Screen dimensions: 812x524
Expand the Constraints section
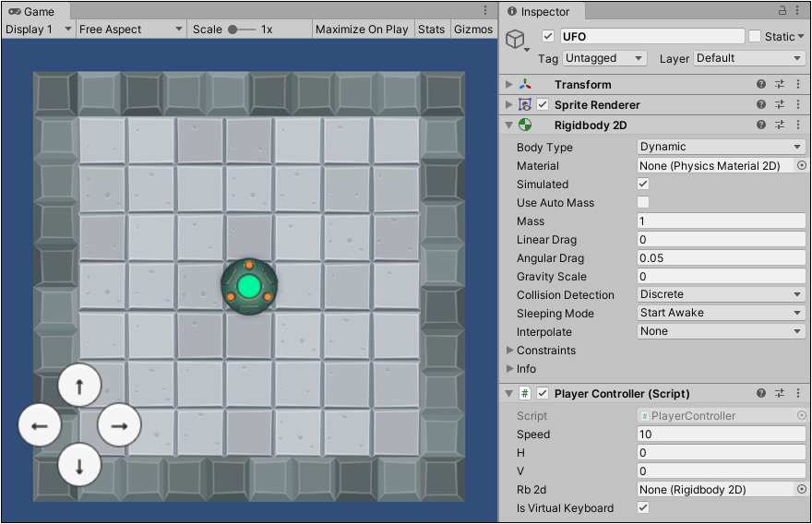(510, 351)
